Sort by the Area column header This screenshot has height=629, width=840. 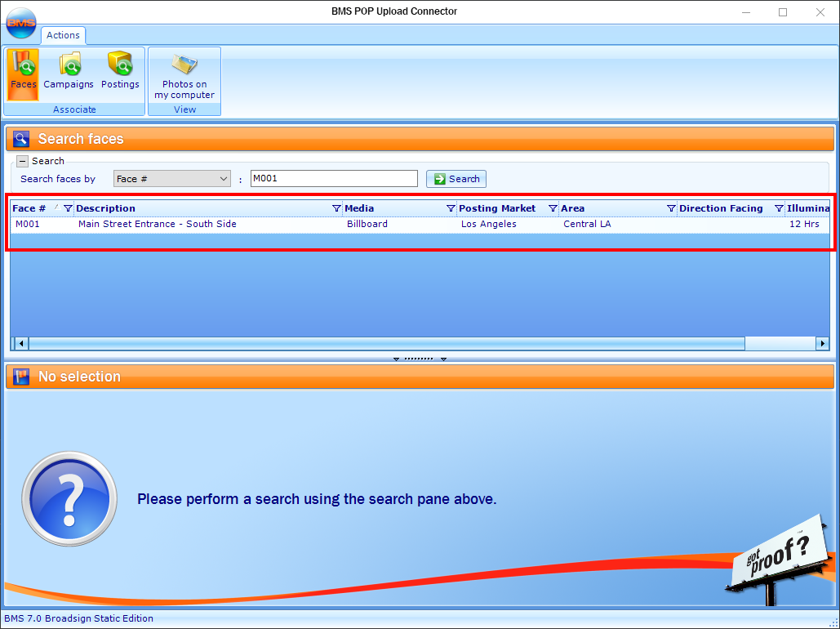(x=573, y=208)
